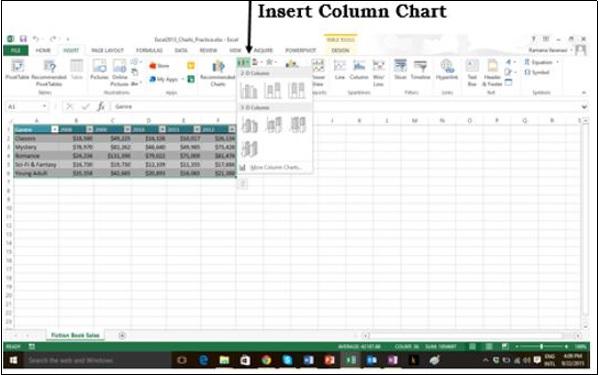Cancel the formula bar entry
This screenshot has height=375, width=599.
coord(70,107)
